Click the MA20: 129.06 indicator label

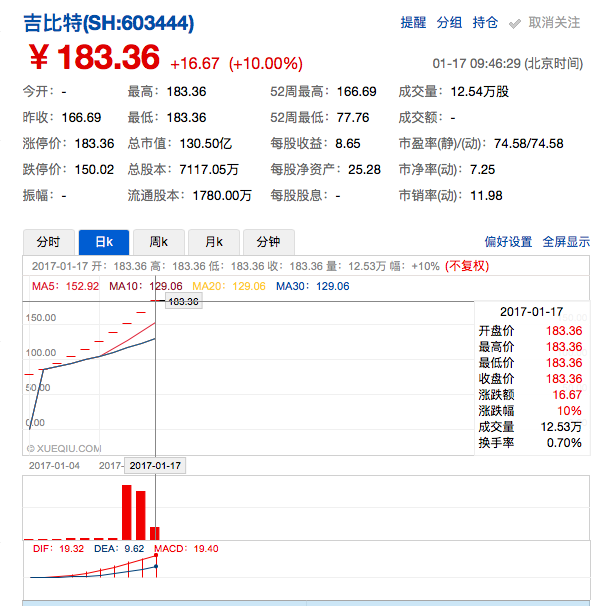coord(229,286)
